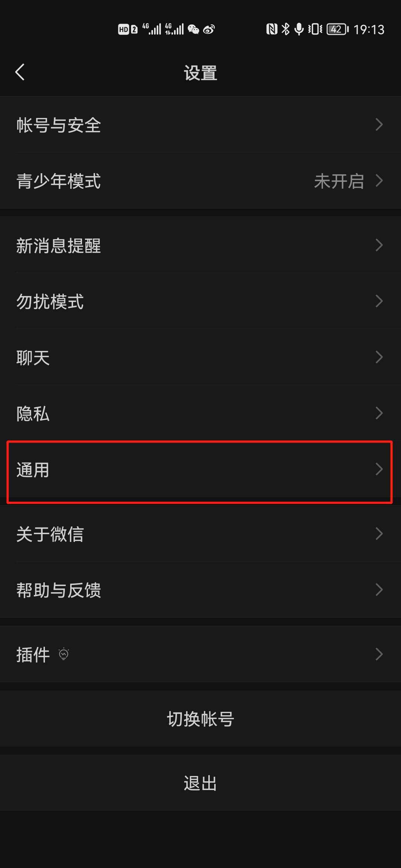The height and width of the screenshot is (868, 401).
Task: Tap the NFC status icon
Action: [272, 29]
